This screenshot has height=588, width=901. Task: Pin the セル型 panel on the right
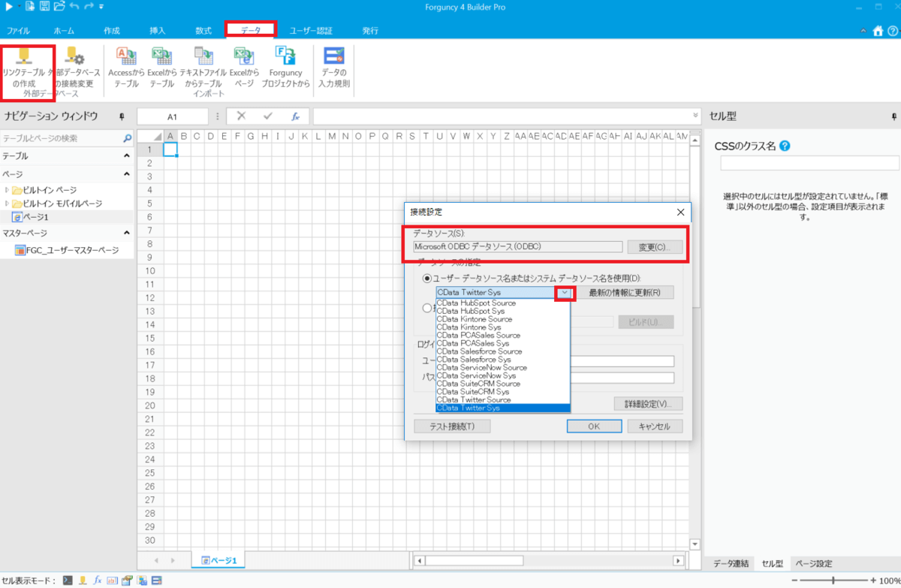coord(894,116)
